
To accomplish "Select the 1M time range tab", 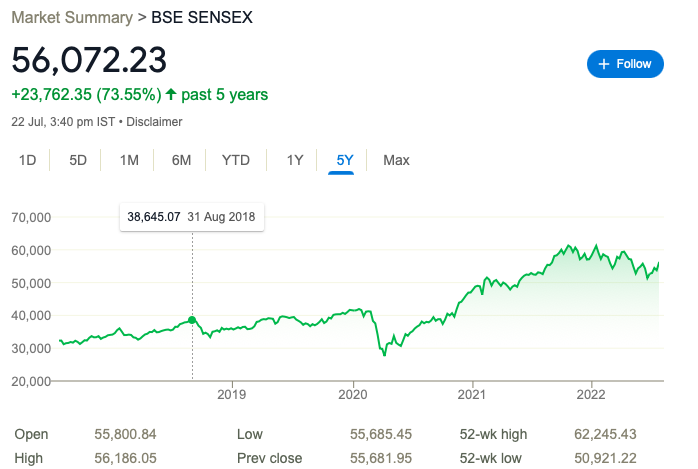I will coord(129,160).
